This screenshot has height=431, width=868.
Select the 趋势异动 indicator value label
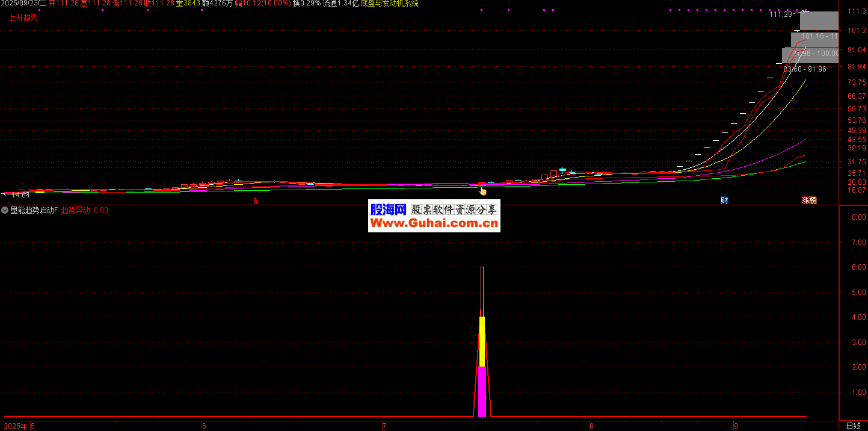pos(76,210)
